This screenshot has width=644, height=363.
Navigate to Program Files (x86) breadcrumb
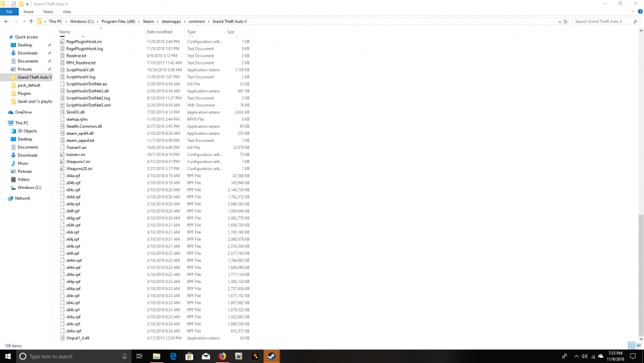[x=118, y=21]
